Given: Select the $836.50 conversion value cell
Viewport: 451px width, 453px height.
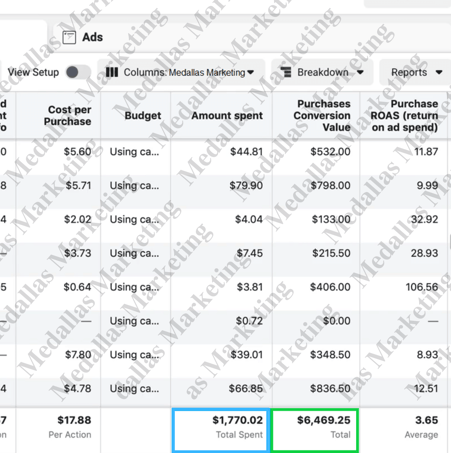Looking at the screenshot, I should point(330,389).
